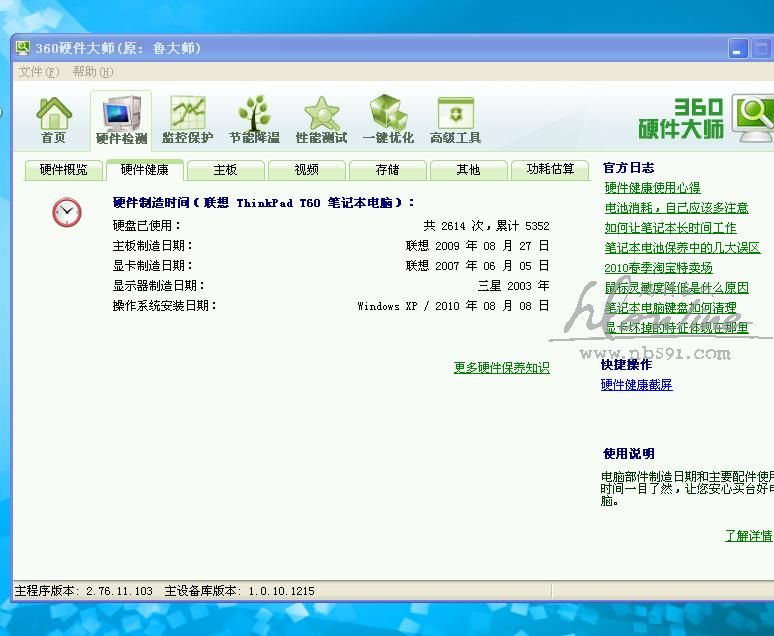The width and height of the screenshot is (774, 636).
Task: Switch to the 其他 tab
Action: (x=468, y=170)
